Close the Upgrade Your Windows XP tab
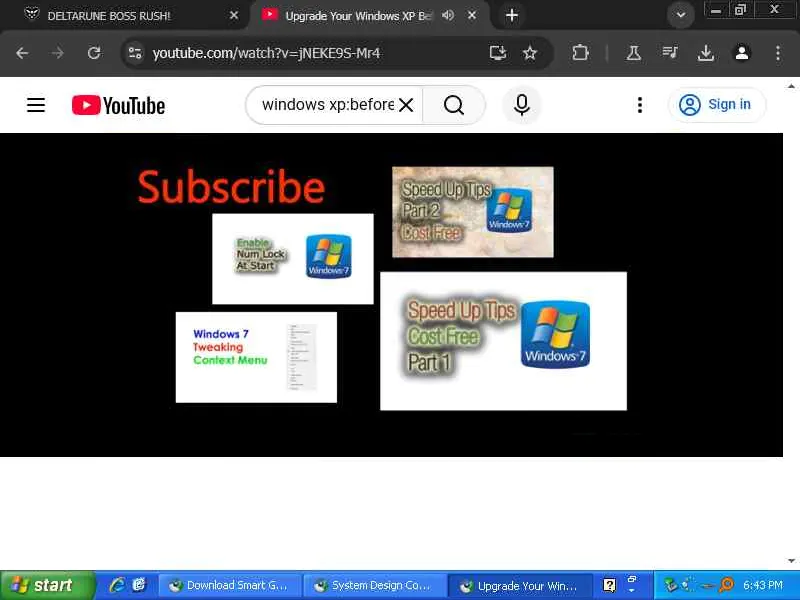 (x=472, y=15)
